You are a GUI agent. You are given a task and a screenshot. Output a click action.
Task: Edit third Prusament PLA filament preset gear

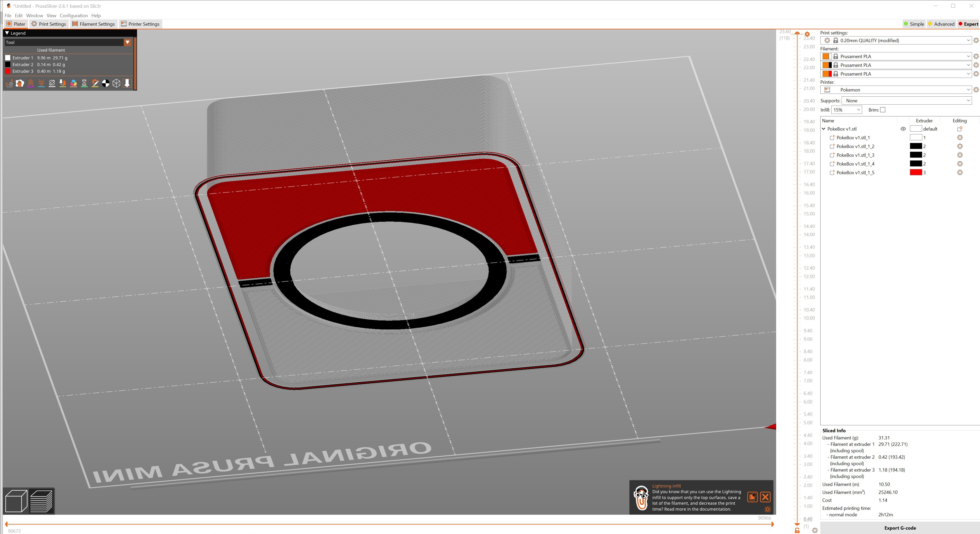pyautogui.click(x=976, y=74)
